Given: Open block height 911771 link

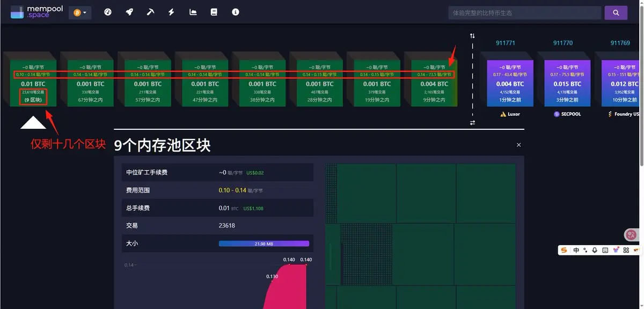Looking at the screenshot, I should (x=505, y=43).
